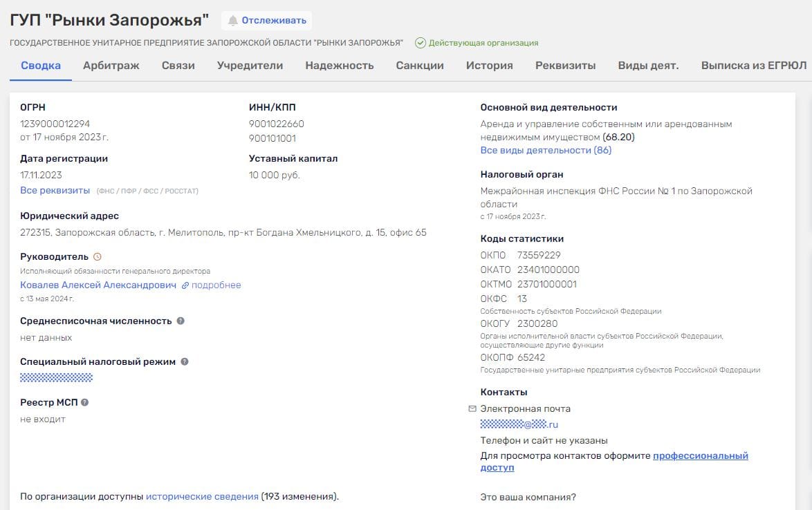Click the green checkmark status icon
The height and width of the screenshot is (510, 812).
420,43
